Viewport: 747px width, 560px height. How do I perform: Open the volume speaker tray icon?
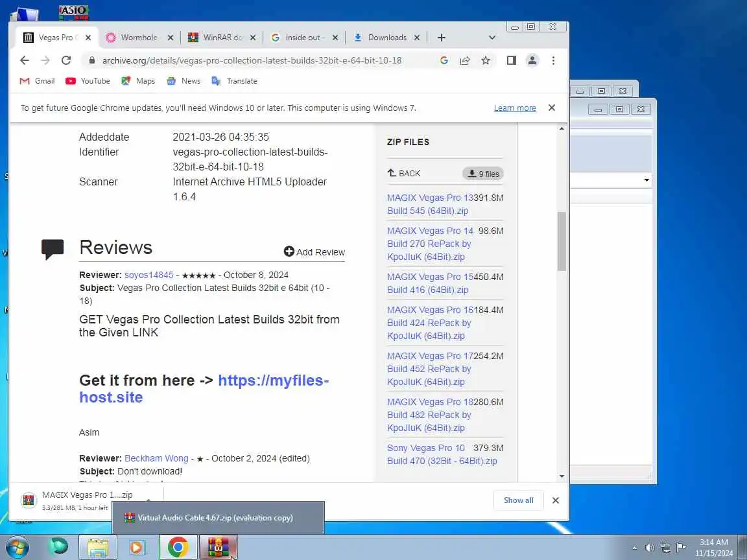click(x=649, y=548)
